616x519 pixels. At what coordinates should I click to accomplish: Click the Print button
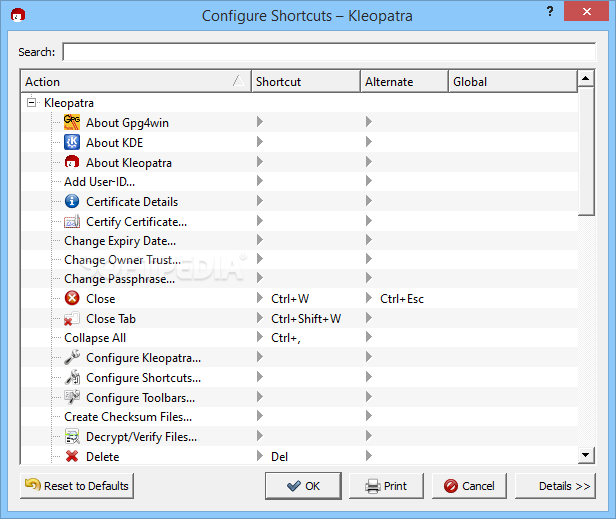coord(387,486)
